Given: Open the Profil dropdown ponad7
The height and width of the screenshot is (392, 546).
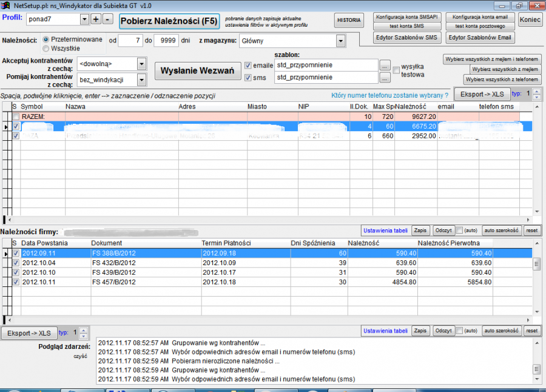Looking at the screenshot, I should [x=84, y=19].
